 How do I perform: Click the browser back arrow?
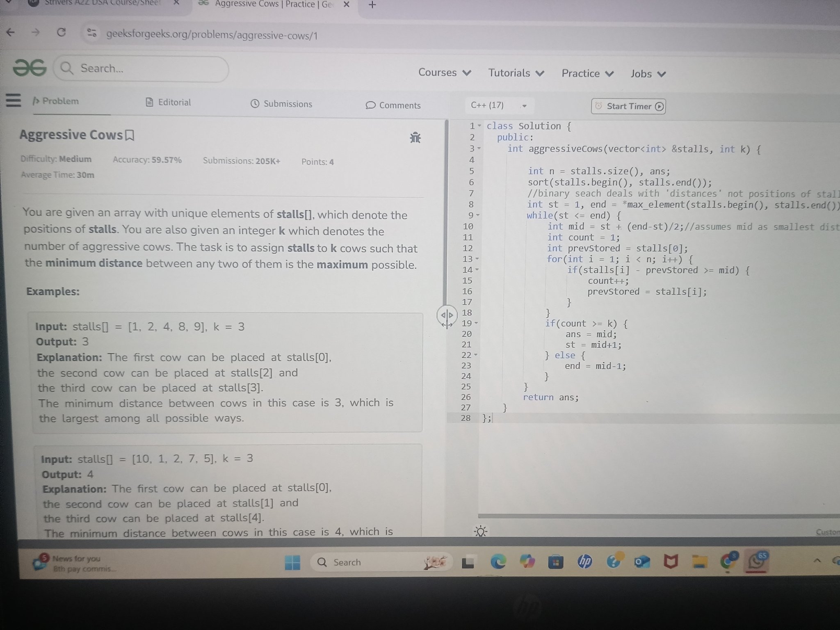(11, 32)
